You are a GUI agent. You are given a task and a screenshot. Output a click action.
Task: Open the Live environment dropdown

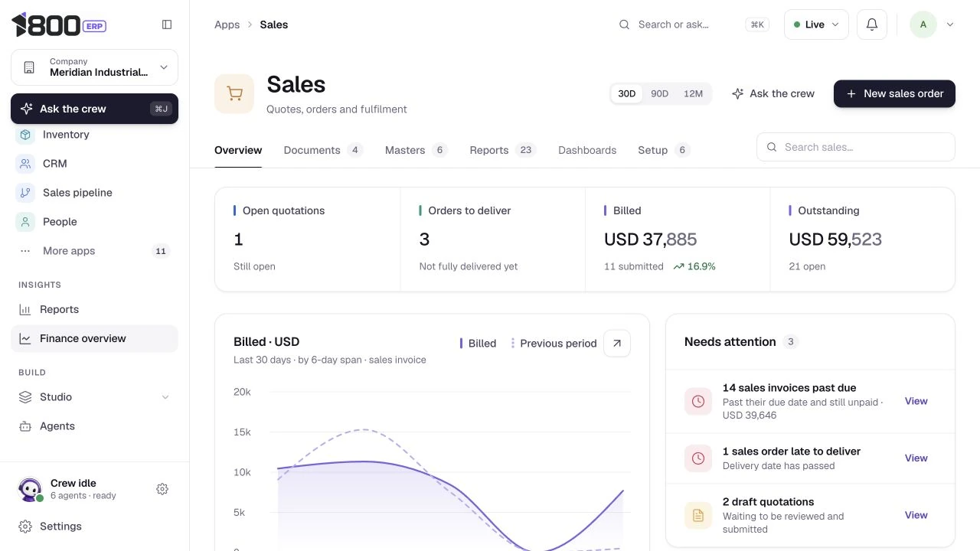pyautogui.click(x=816, y=24)
